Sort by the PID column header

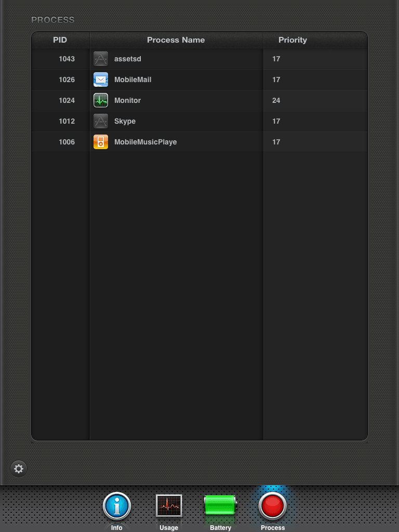60,39
